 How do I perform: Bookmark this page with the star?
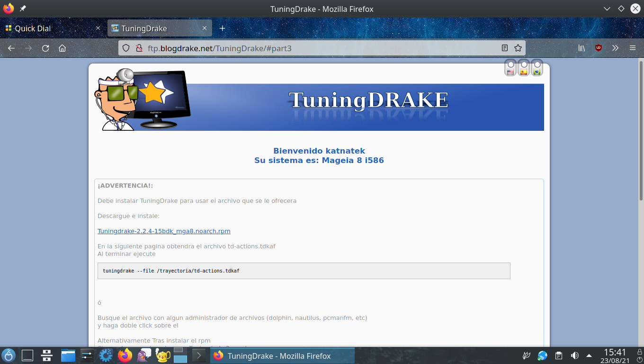518,48
